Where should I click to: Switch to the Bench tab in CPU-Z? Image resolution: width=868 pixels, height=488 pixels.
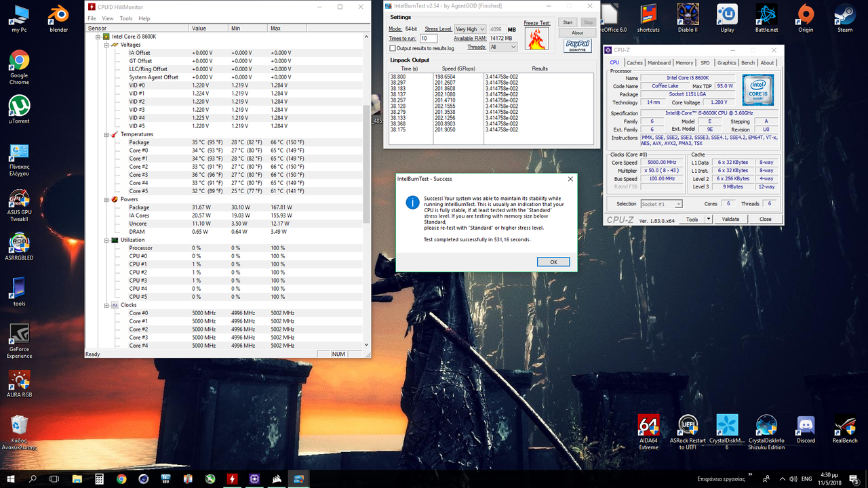point(748,62)
